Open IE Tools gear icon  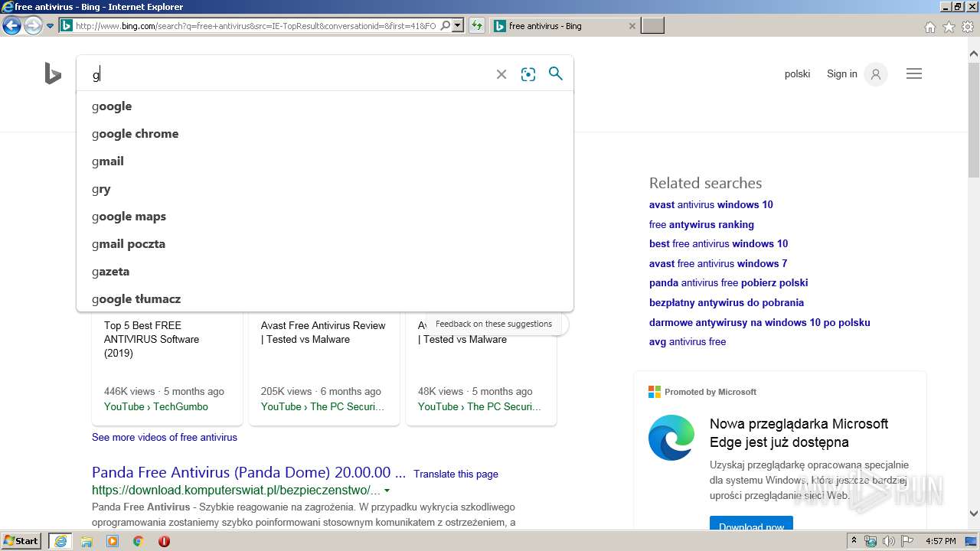coord(967,27)
